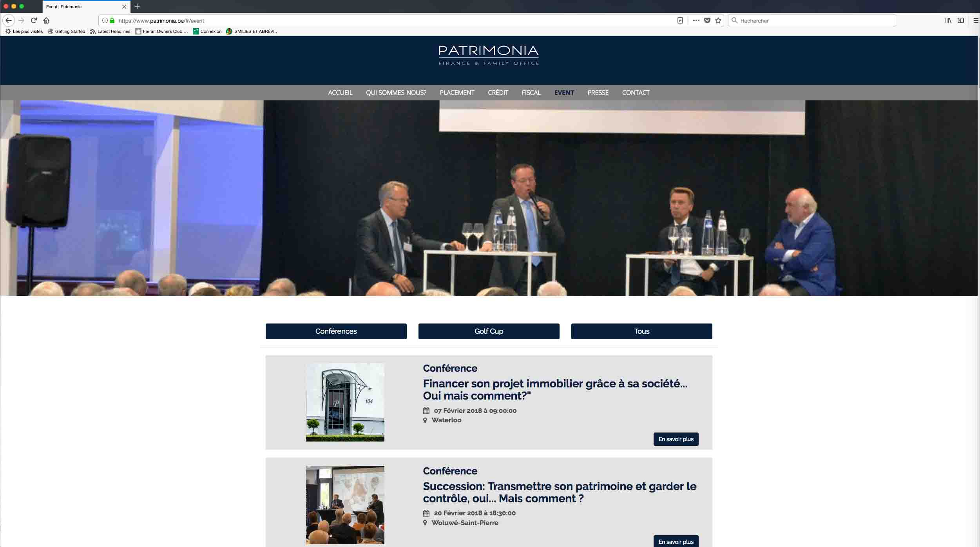Screen dimensions: 980x547
Task: Toggle the sidebar icon in toolbar
Action: tap(961, 20)
